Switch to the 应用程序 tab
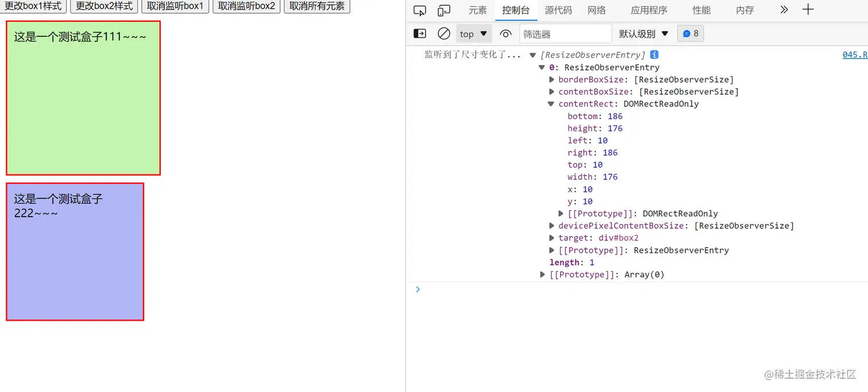 coord(649,10)
